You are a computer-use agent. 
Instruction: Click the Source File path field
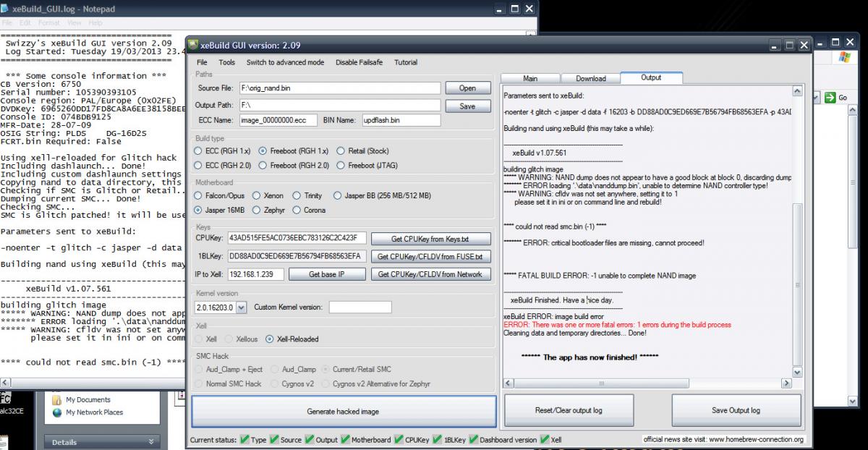(339, 88)
